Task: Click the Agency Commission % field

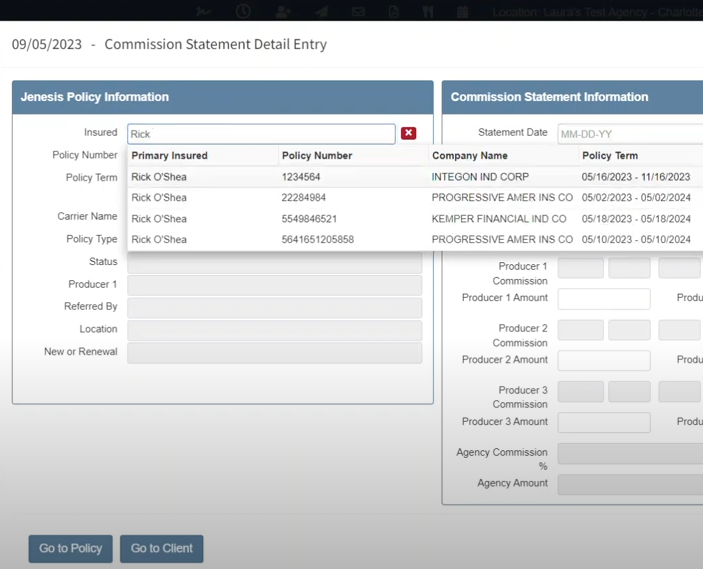Action: (630, 454)
